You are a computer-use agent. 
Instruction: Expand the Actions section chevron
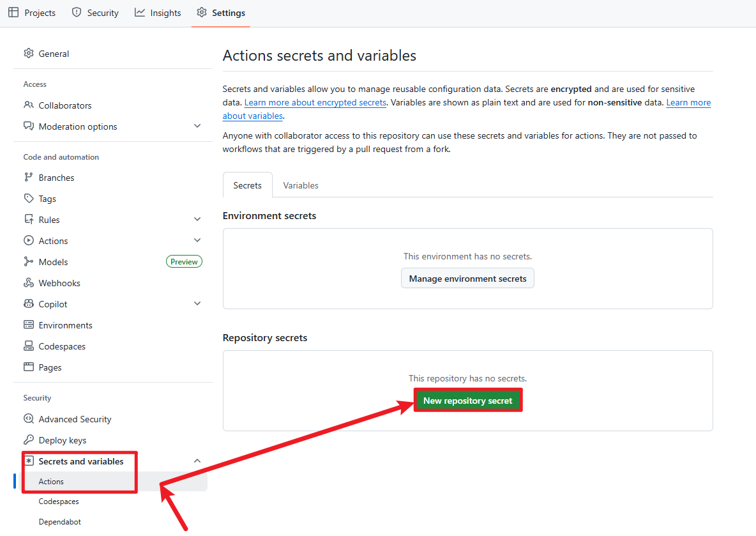coord(197,240)
